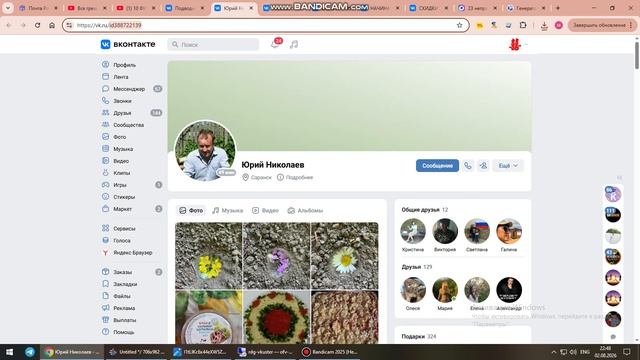Open Юрий Николаев profile photo
640x360 pixels.
205,151
